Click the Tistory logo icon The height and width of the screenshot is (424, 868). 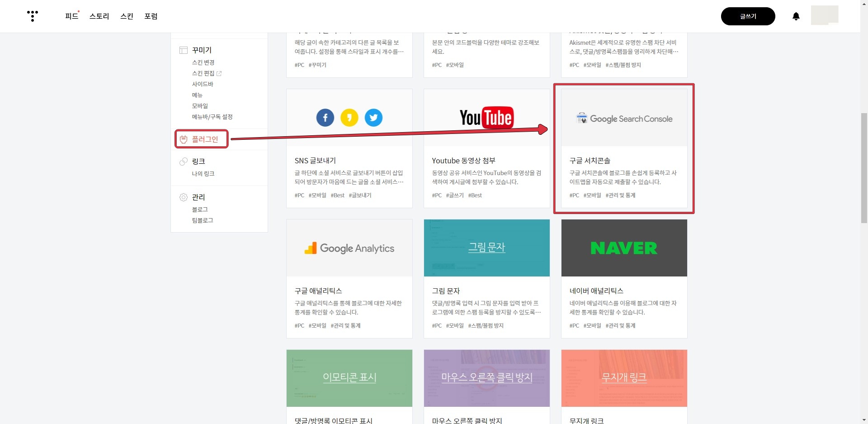pos(33,16)
